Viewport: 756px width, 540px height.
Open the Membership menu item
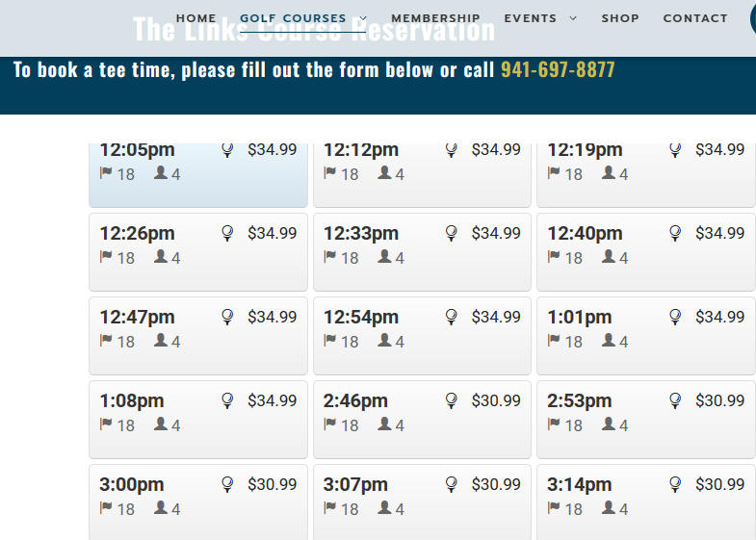click(435, 18)
